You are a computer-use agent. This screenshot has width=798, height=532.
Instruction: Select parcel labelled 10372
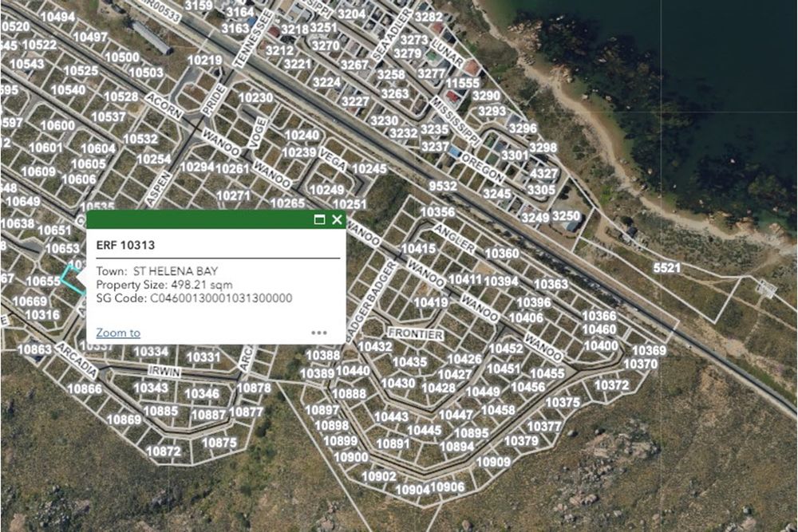[x=612, y=385]
